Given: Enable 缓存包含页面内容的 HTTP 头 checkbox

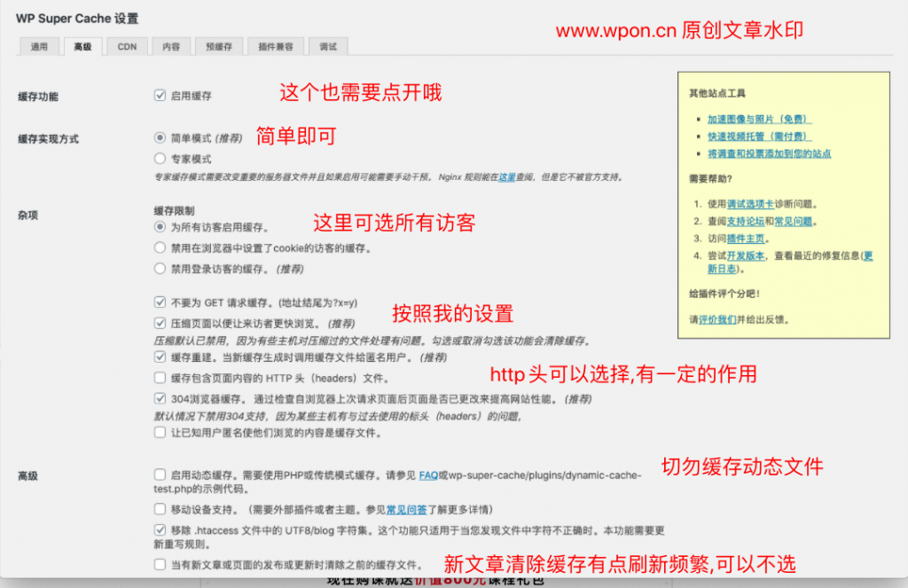Looking at the screenshot, I should tap(160, 378).
